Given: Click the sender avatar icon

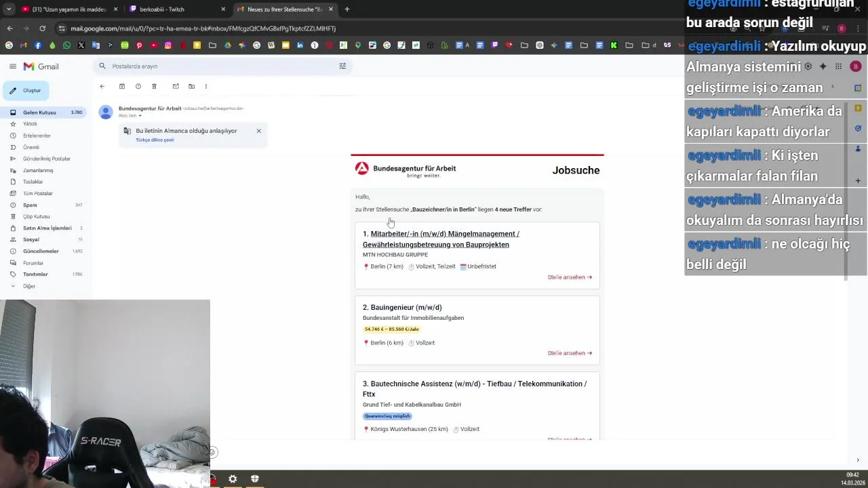Looking at the screenshot, I should click(106, 113).
